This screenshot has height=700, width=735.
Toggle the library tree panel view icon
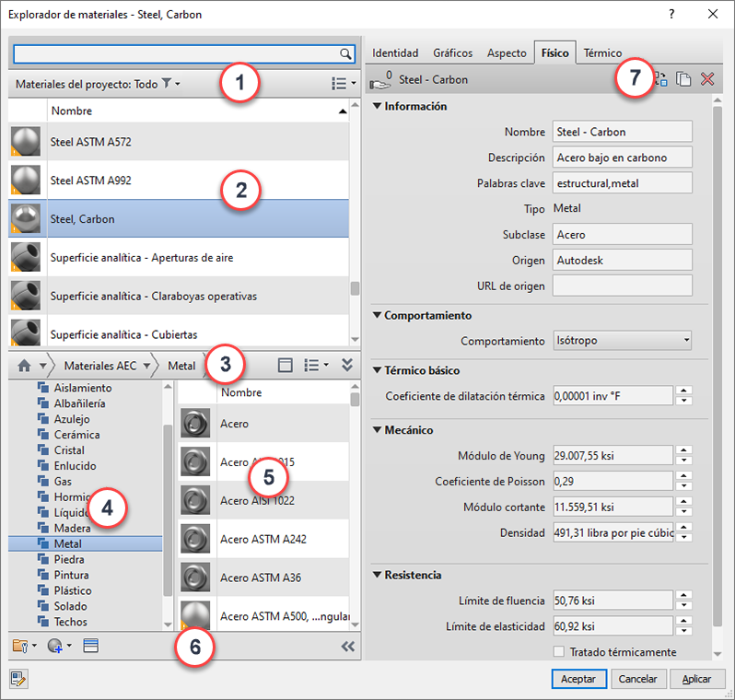285,366
